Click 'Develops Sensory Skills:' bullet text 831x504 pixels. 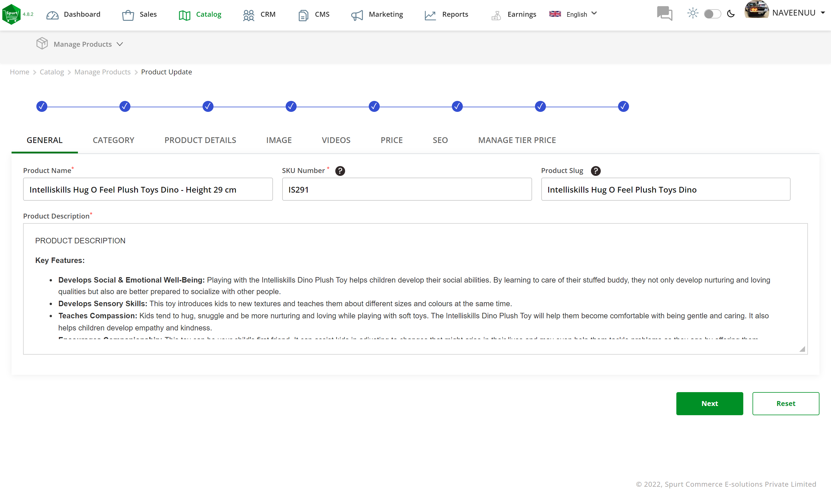click(103, 304)
